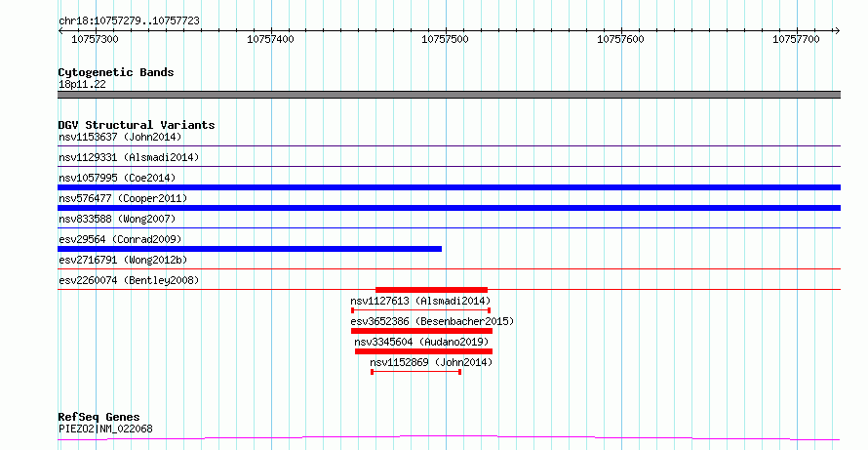Viewport: 868px width, 450px height.
Task: Click the thin line of nsv1129331
Action: pyautogui.click(x=449, y=167)
